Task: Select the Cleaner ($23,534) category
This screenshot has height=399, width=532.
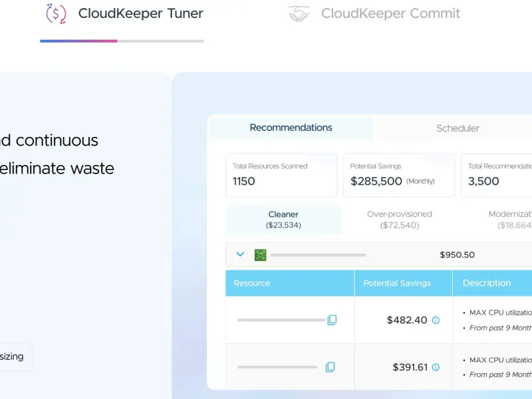Action: pyautogui.click(x=283, y=219)
